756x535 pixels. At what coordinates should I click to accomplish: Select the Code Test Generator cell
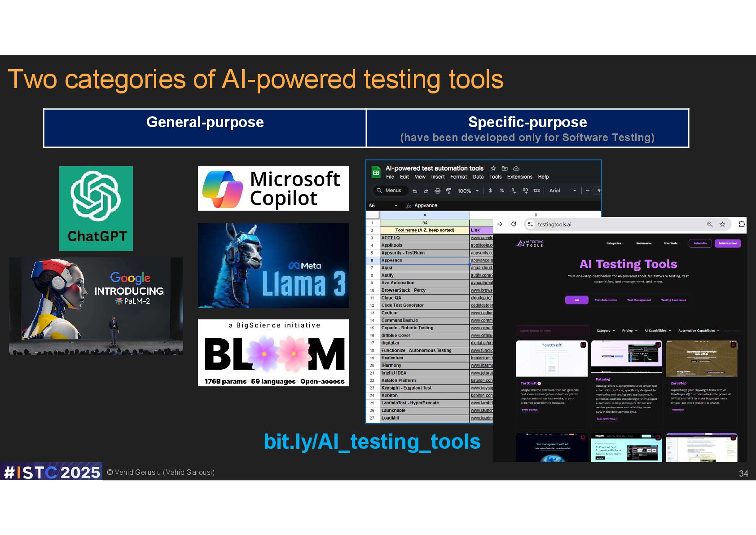point(425,305)
